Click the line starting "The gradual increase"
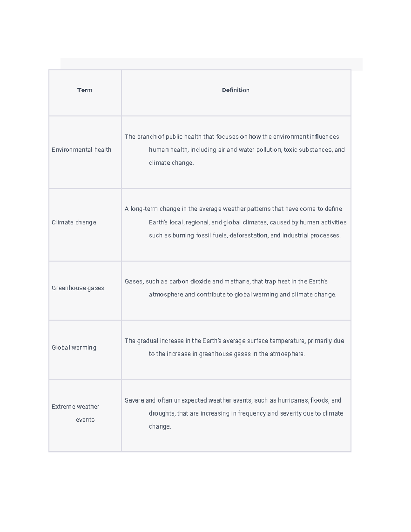 [x=234, y=341]
